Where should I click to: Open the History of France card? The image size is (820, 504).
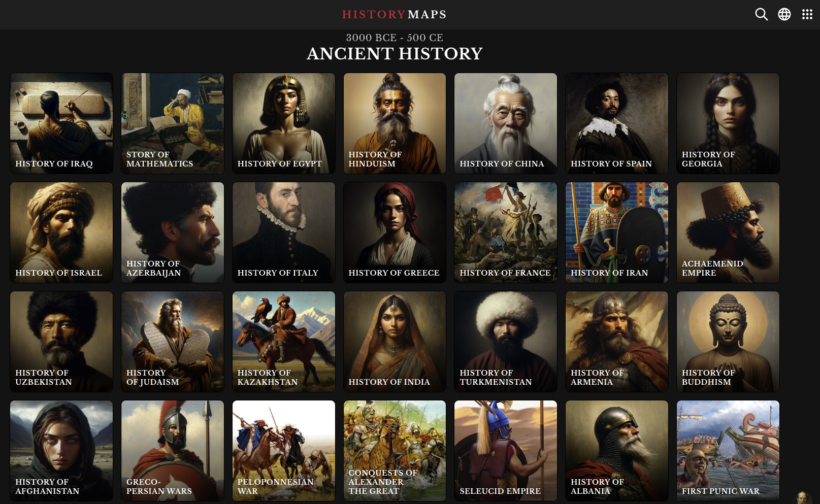tap(506, 232)
